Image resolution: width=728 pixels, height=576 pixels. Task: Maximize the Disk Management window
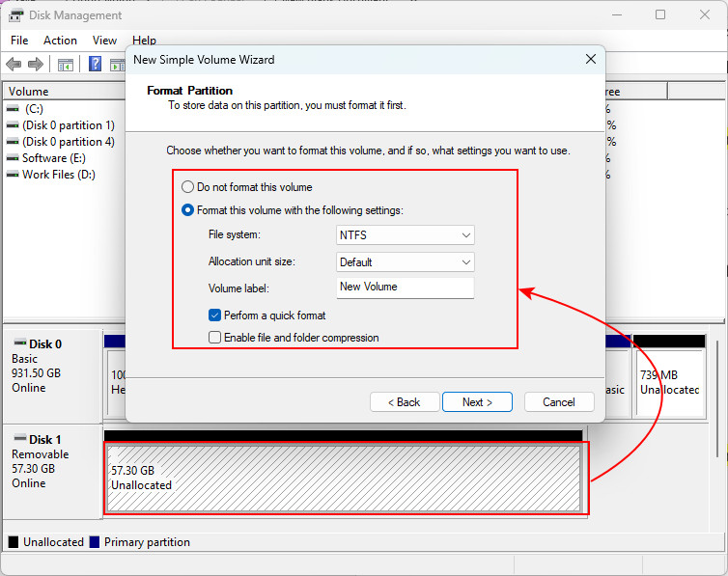pyautogui.click(x=660, y=14)
